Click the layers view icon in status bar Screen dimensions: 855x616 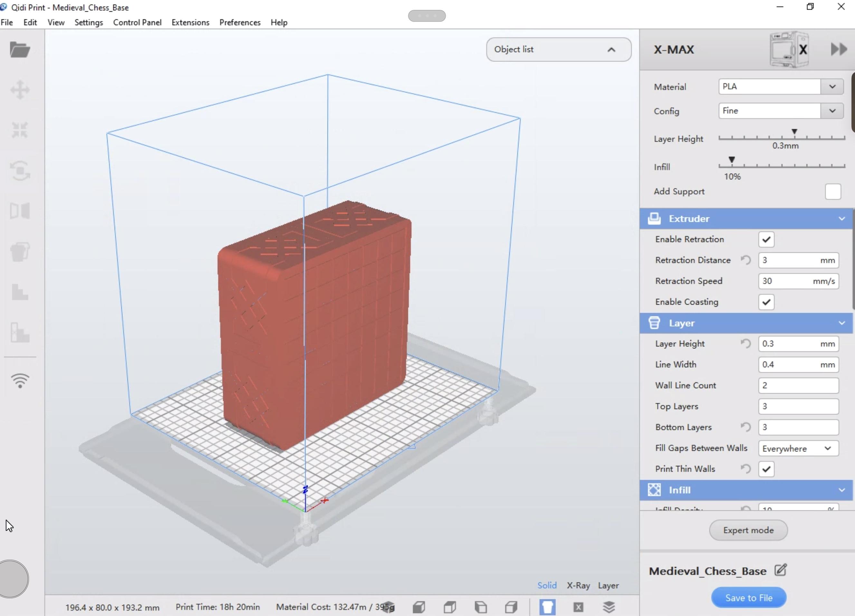[x=609, y=607]
